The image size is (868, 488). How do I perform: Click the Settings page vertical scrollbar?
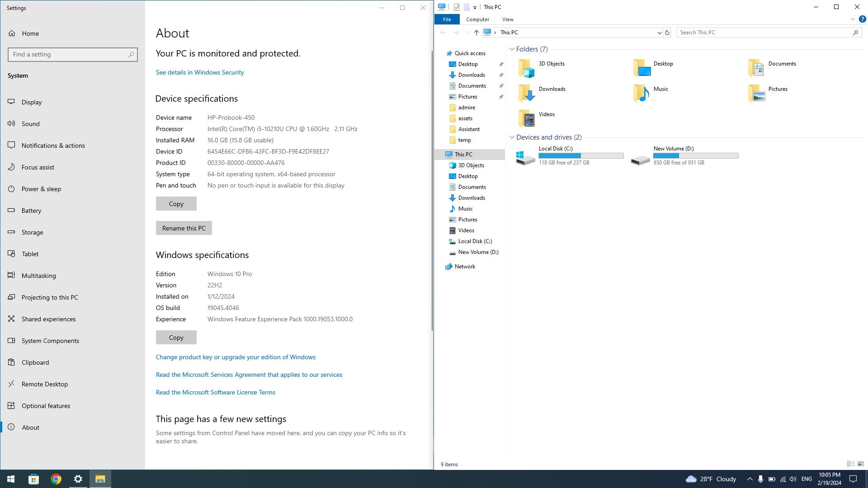coord(432,190)
